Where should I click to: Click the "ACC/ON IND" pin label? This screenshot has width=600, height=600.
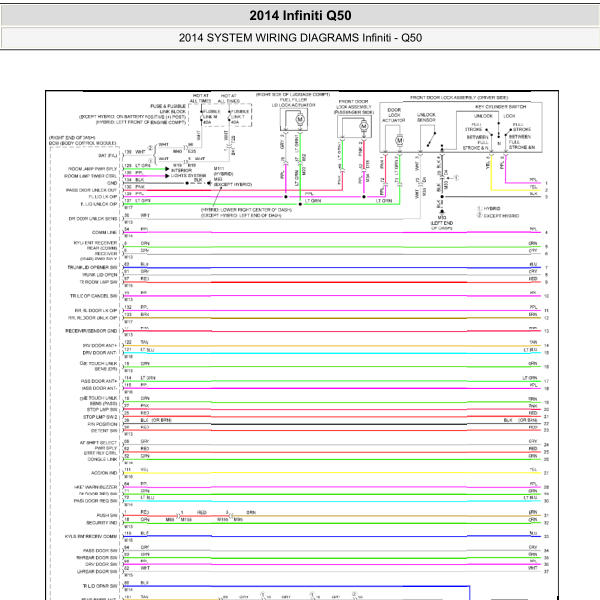click(104, 473)
